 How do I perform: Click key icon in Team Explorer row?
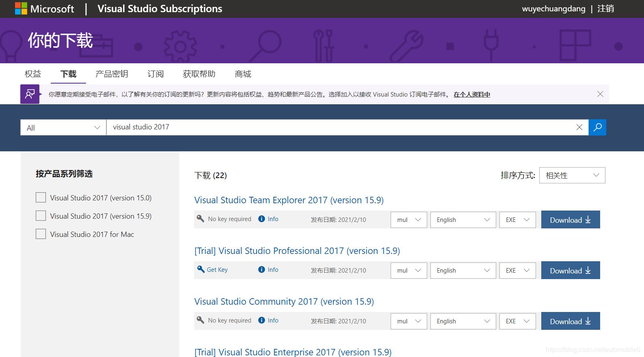(x=201, y=219)
